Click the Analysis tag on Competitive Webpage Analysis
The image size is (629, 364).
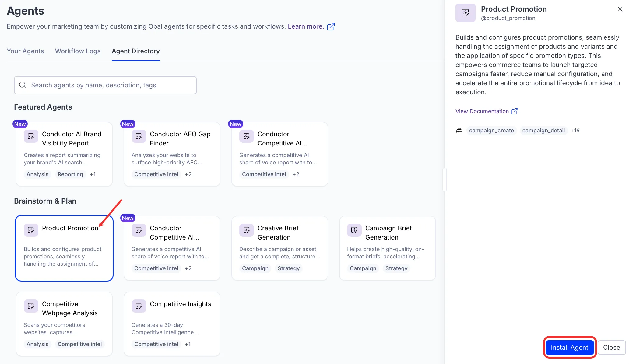(x=37, y=344)
